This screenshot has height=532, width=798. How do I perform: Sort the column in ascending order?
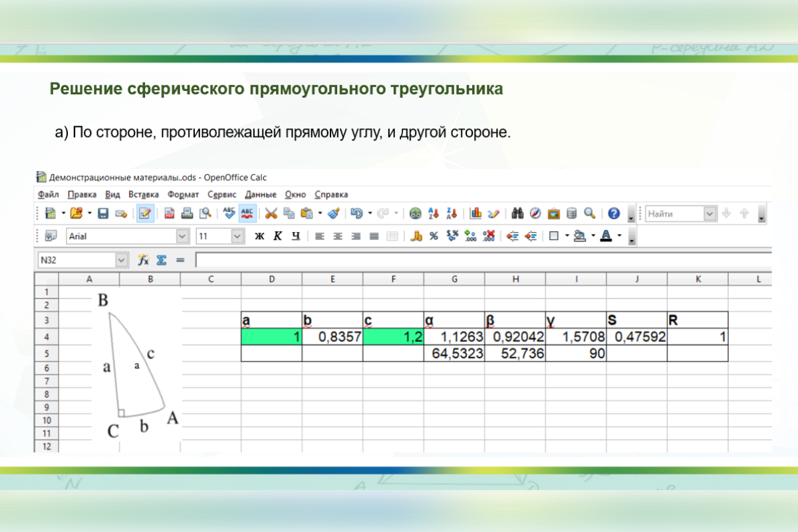coord(434,213)
